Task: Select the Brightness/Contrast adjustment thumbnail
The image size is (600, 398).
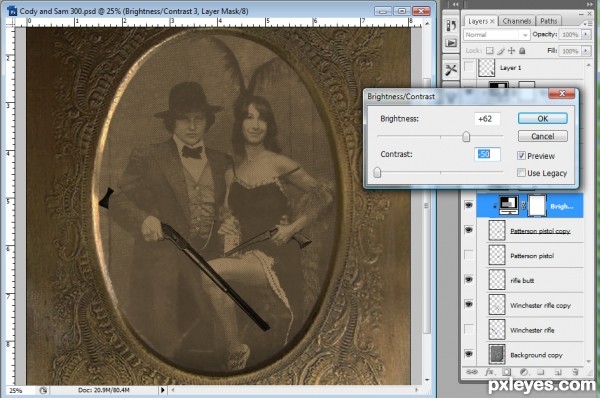Action: 509,206
